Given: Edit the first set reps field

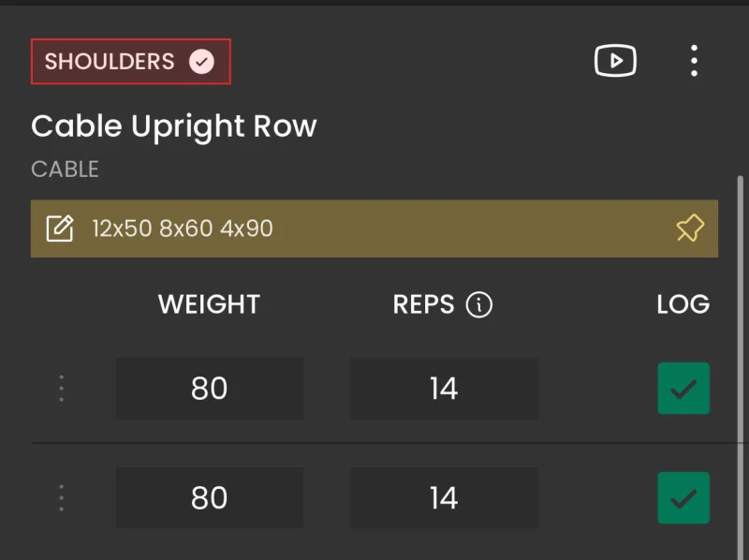Looking at the screenshot, I should (444, 388).
